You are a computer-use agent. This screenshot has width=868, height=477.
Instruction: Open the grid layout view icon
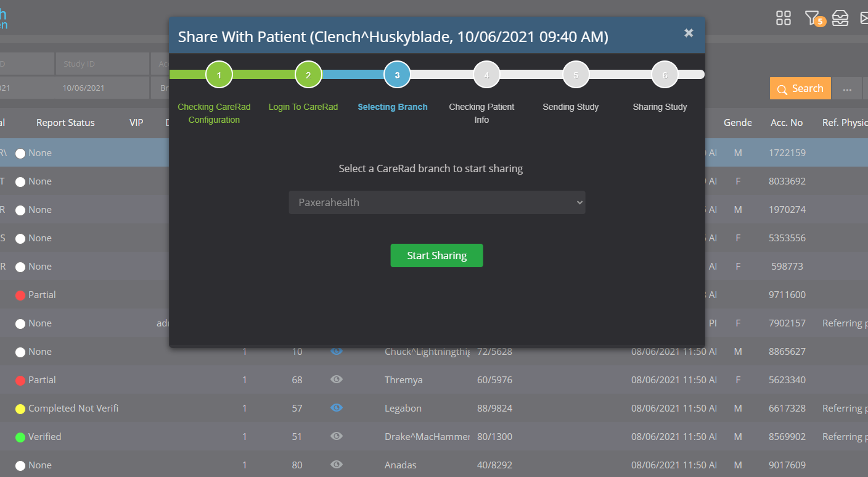coord(783,19)
